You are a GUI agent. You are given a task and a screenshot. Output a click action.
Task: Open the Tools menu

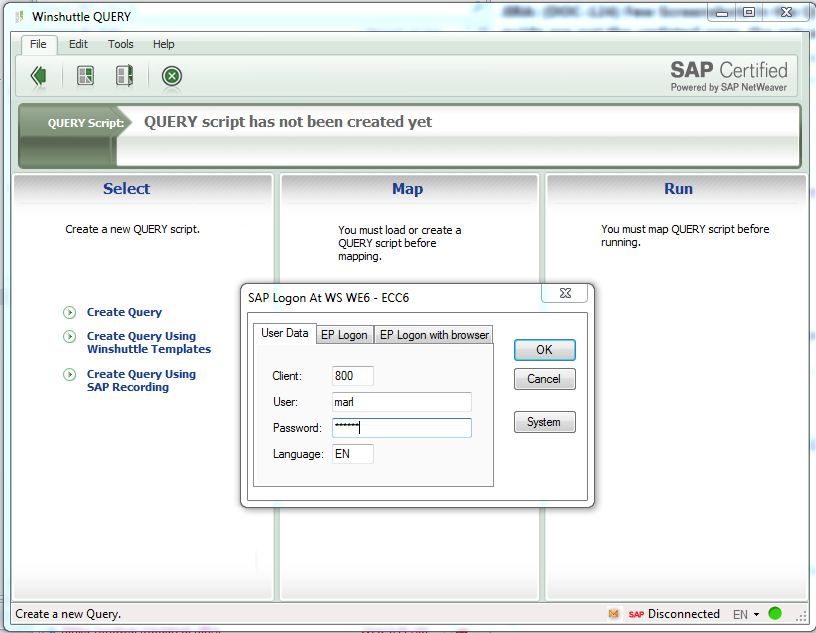121,44
